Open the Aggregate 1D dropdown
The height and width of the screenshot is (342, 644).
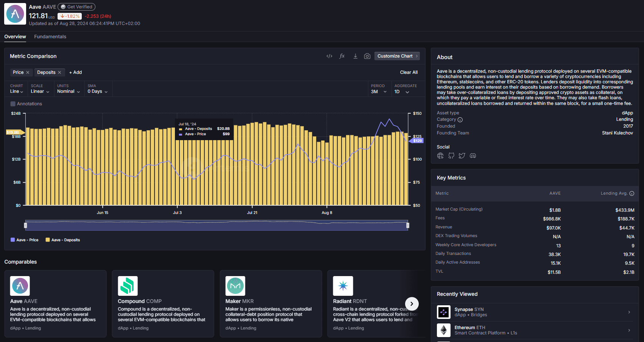[x=402, y=92]
